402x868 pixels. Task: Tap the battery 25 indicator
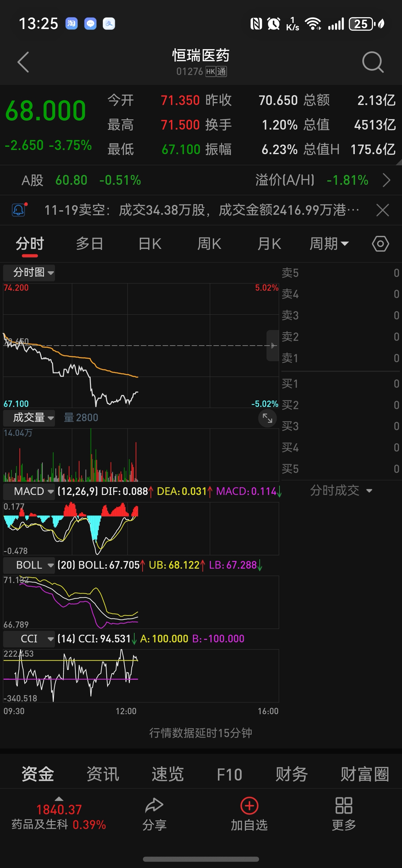[x=361, y=24]
